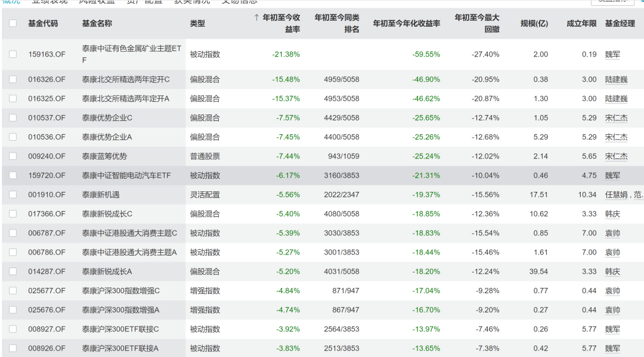Click the 基金经理 column header
This screenshot has width=644, height=357.
[x=620, y=23]
